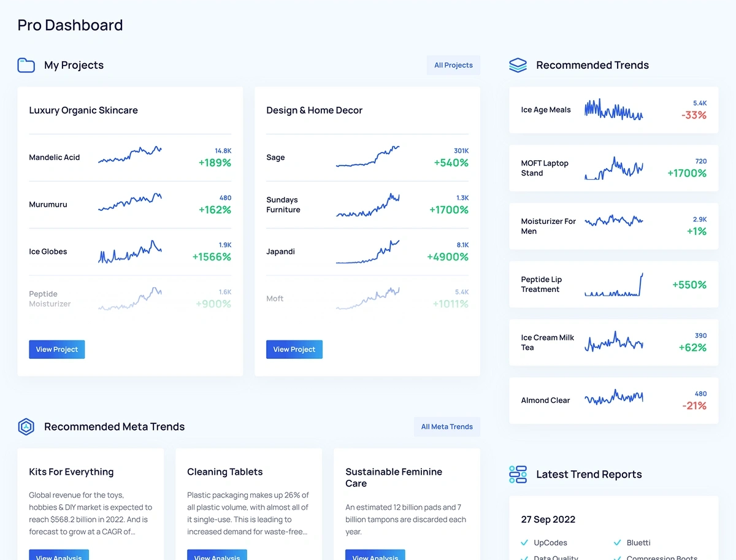Viewport: 736px width, 560px height.
Task: Click the "+162%" value in Murumuru row
Action: tap(215, 210)
